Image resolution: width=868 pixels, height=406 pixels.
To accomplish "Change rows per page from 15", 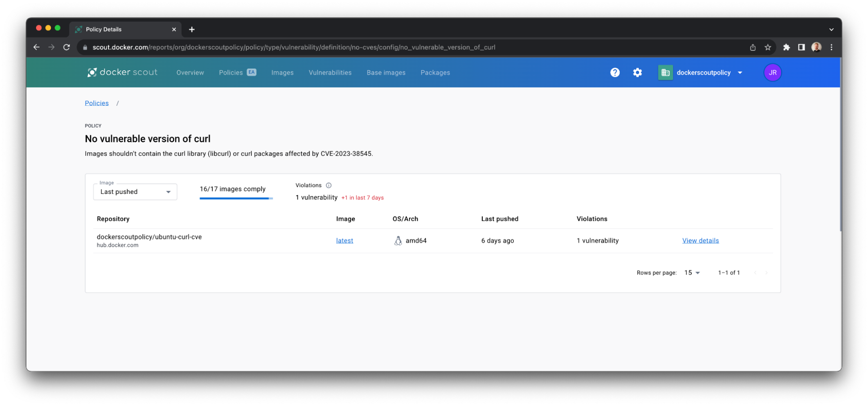I will coord(692,273).
